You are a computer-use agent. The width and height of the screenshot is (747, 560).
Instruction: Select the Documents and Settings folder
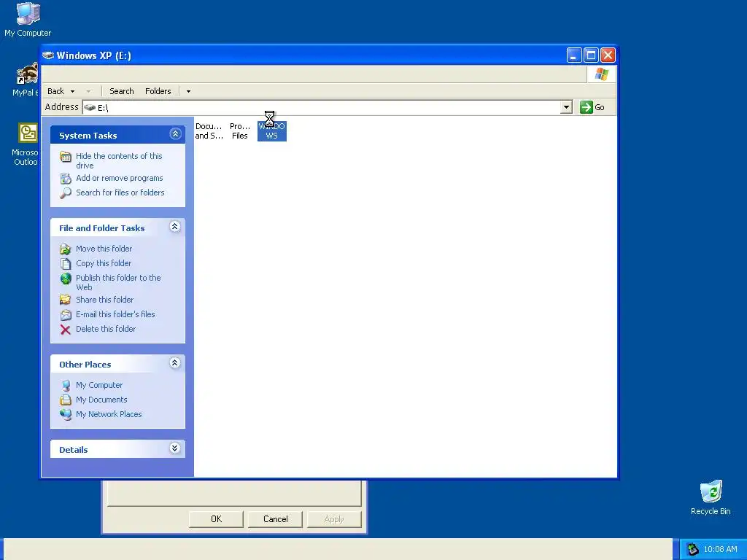pyautogui.click(x=209, y=131)
